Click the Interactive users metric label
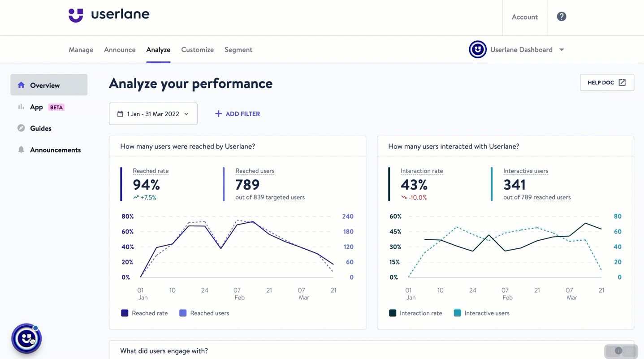This screenshot has height=359, width=644. pyautogui.click(x=526, y=171)
